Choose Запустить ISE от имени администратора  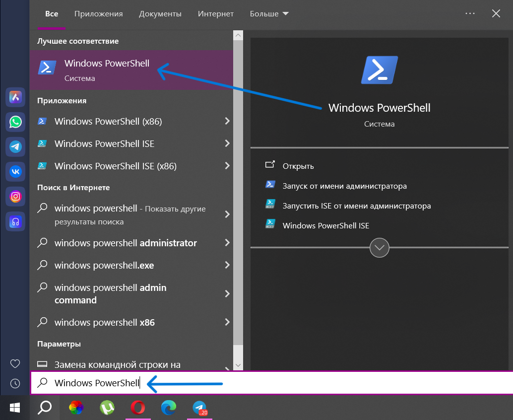click(x=357, y=206)
